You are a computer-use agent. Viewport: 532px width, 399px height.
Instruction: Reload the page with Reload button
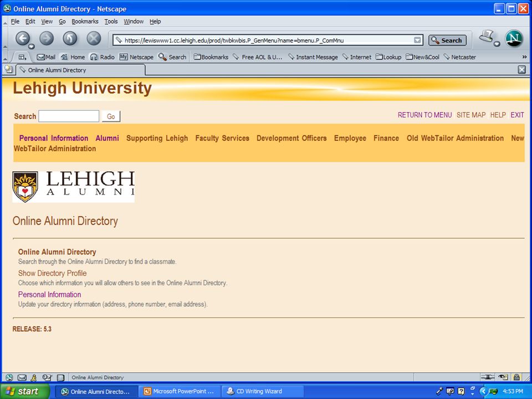coord(70,38)
